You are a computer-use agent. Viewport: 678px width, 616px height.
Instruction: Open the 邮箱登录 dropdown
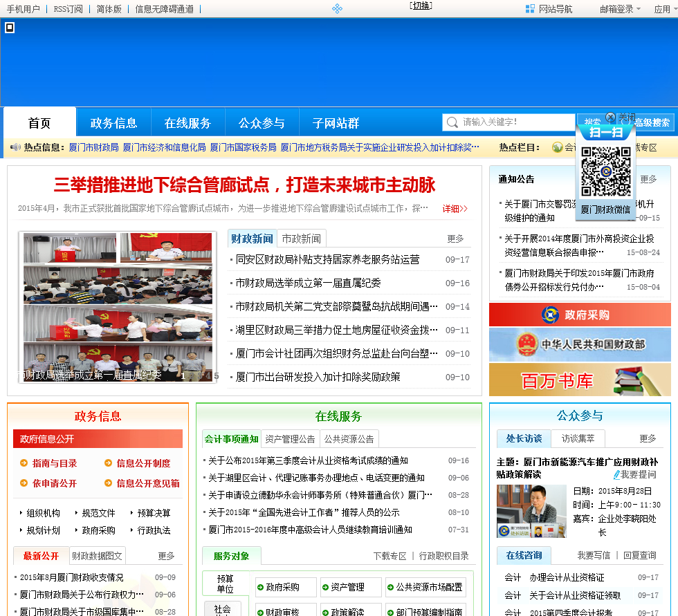click(620, 9)
